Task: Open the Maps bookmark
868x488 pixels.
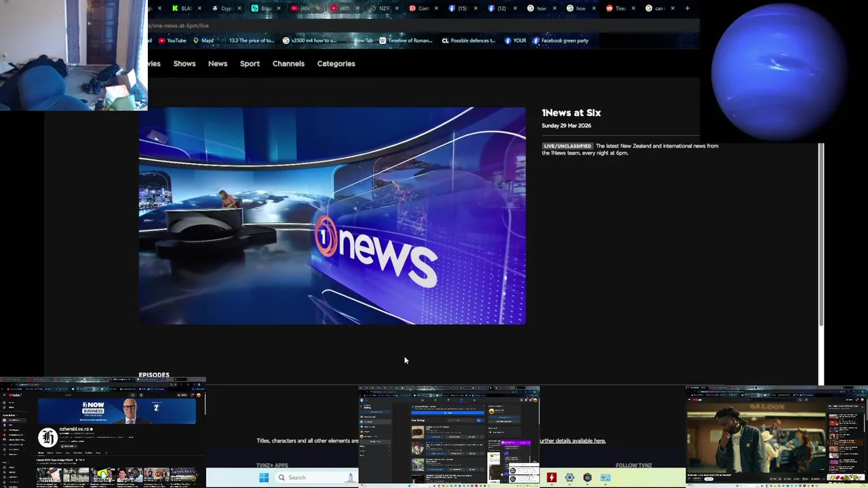Action: 203,41
